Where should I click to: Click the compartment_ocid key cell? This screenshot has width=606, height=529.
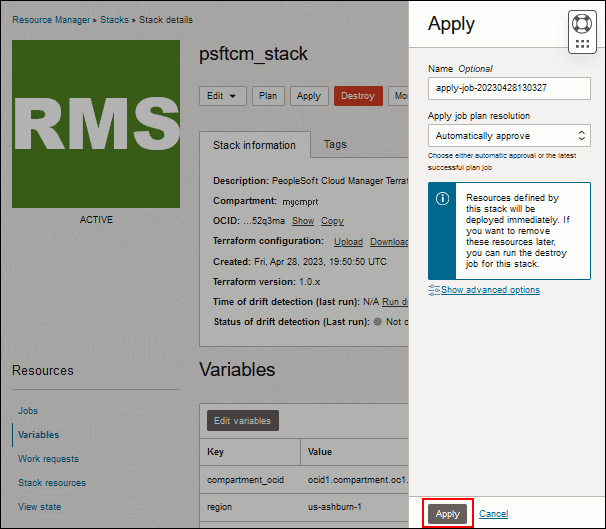250,480
